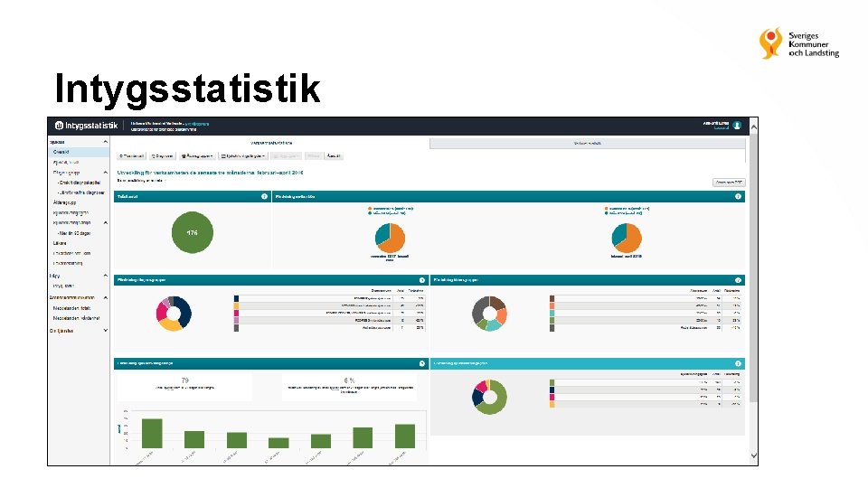Open info icon on age groups distribution panel
The image size is (868, 488).
[x=738, y=280]
